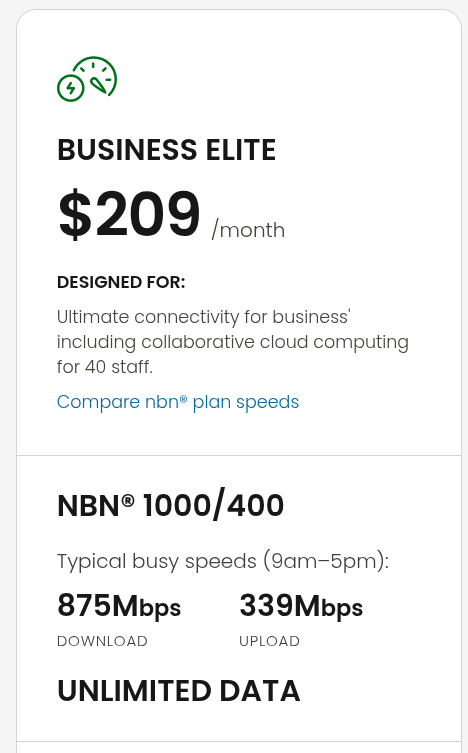Click the UPLOAD caption label
Image resolution: width=468 pixels, height=753 pixels.
tap(269, 641)
